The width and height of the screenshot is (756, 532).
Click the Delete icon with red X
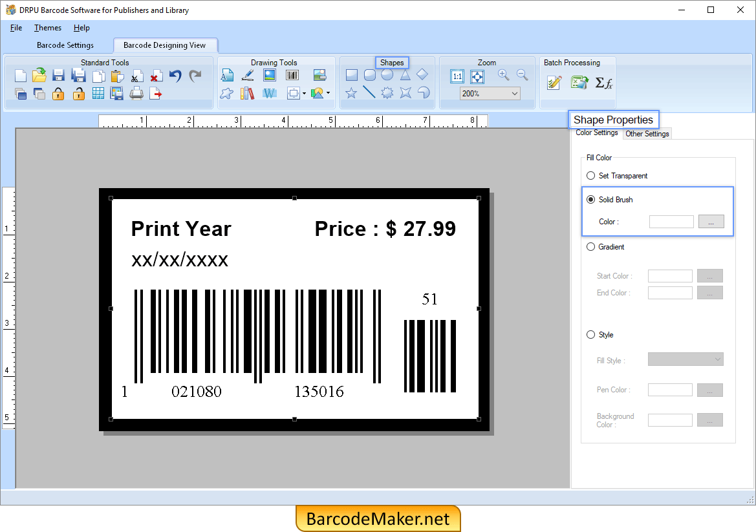coord(156,76)
